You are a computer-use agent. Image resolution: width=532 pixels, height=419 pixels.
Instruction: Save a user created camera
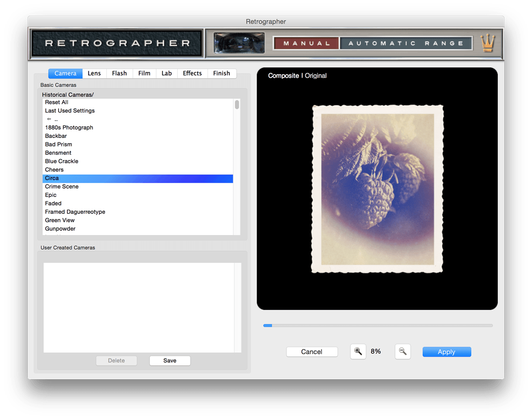point(170,360)
